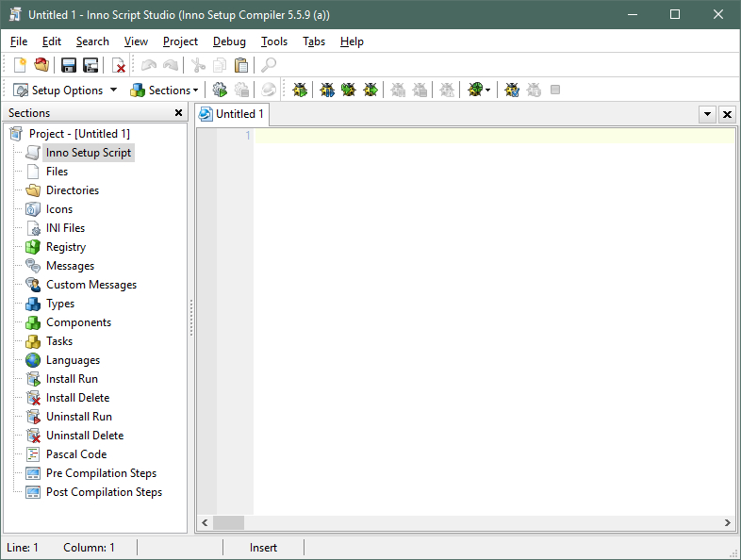Open the Sections dropdown in toolbar
The height and width of the screenshot is (560, 741).
click(x=164, y=90)
